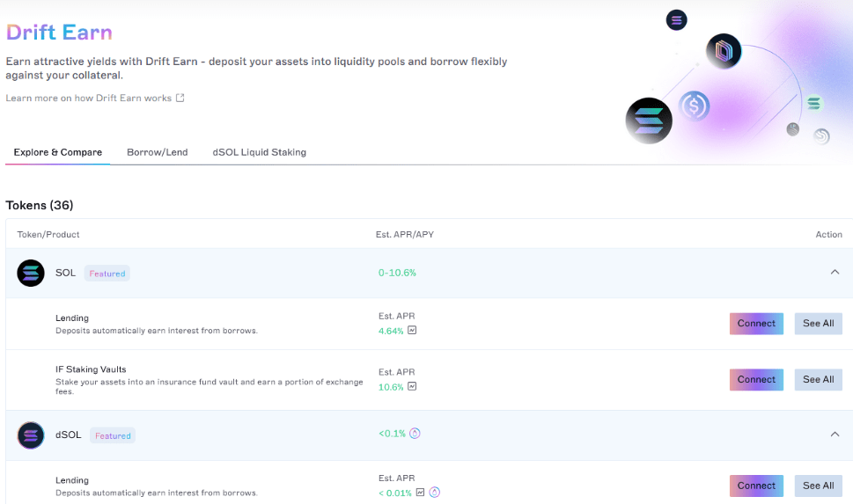Screen dimensions: 853x504
Task: Open the chart icon next to <0.01% APR
Action: (x=421, y=493)
